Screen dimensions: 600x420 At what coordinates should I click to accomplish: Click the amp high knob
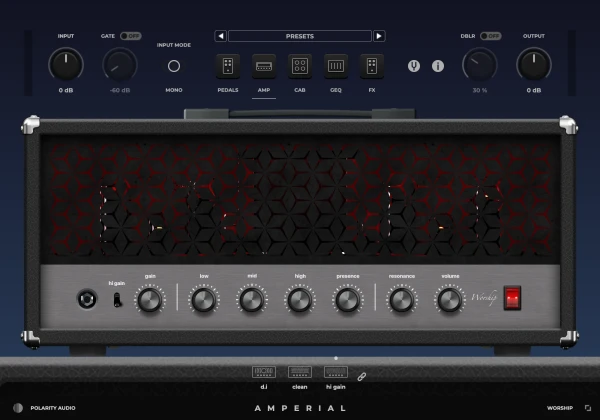coord(300,300)
